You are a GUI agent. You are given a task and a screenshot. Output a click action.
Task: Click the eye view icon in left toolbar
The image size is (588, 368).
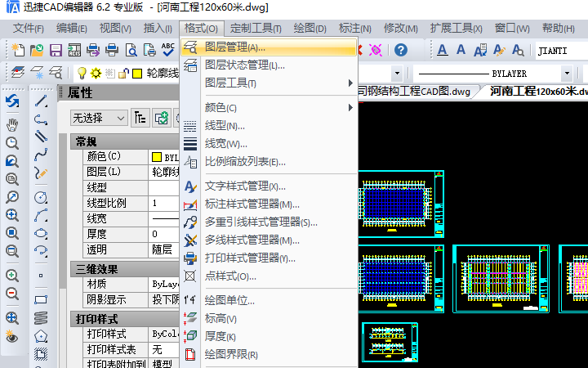[x=12, y=336]
